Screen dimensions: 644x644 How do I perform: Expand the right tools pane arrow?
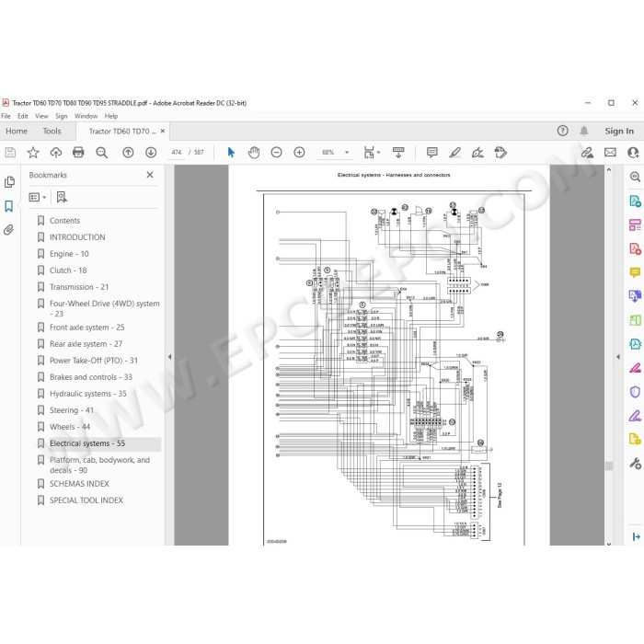coord(618,357)
